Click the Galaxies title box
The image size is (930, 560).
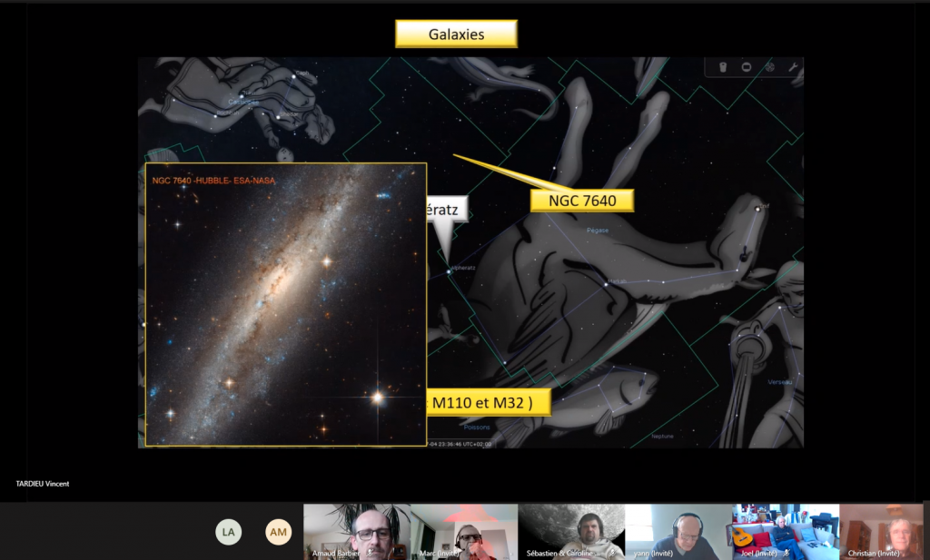[x=456, y=34]
